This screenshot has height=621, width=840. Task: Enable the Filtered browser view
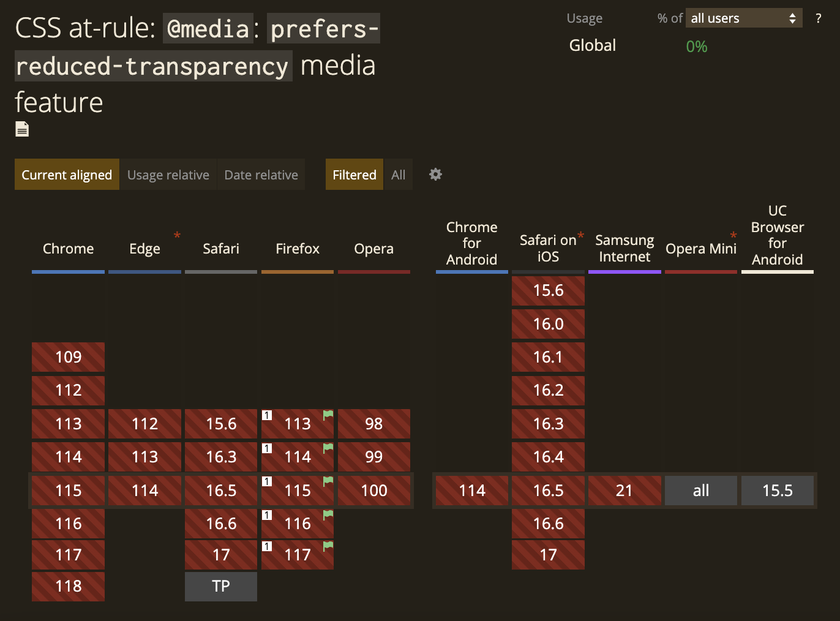pos(354,175)
